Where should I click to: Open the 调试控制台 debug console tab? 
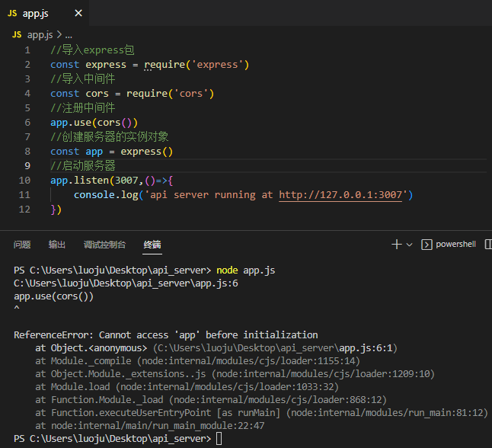tap(104, 245)
